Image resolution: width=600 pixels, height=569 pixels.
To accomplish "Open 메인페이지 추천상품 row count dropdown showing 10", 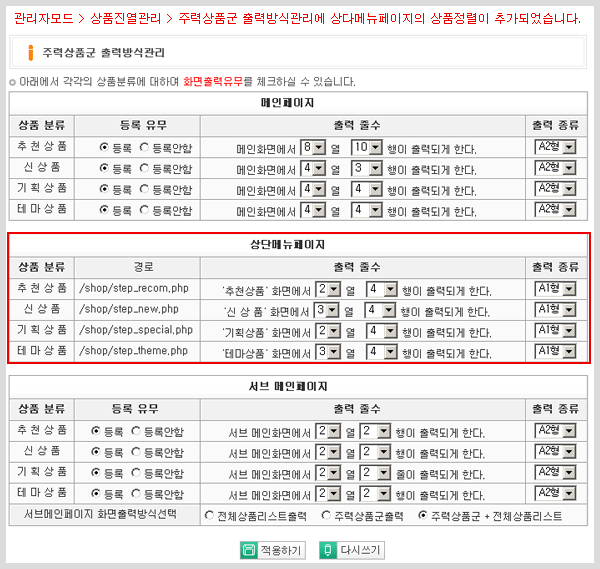I will [366, 148].
